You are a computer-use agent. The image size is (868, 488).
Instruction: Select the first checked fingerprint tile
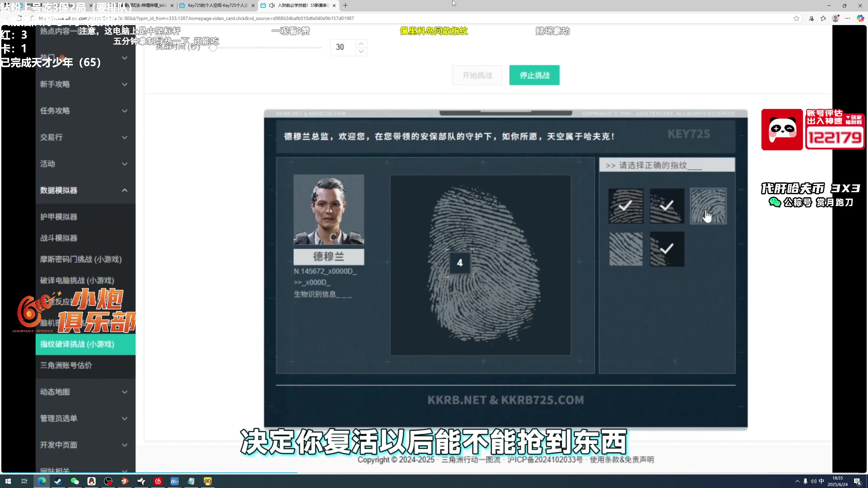626,206
